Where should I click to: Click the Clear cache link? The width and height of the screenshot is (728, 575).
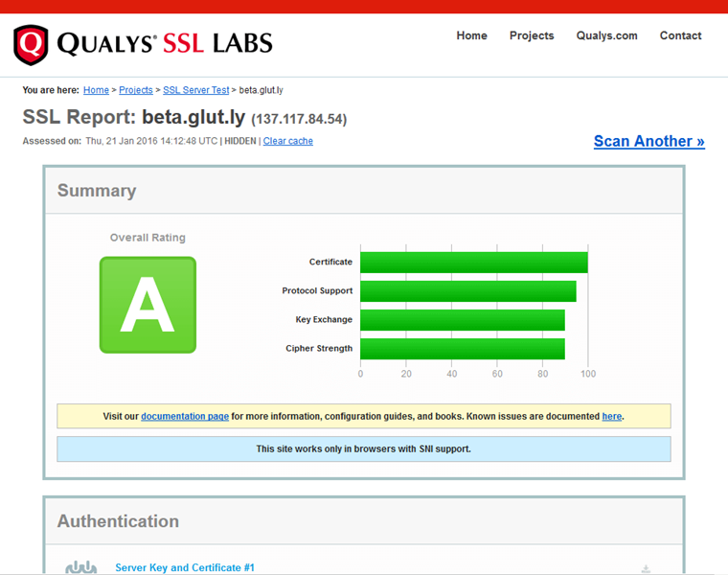[288, 141]
